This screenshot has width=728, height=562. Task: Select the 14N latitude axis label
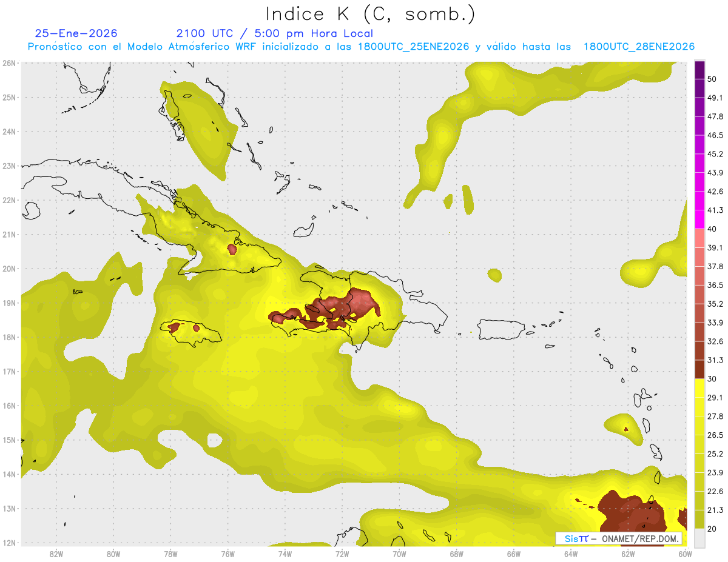[x=9, y=474]
